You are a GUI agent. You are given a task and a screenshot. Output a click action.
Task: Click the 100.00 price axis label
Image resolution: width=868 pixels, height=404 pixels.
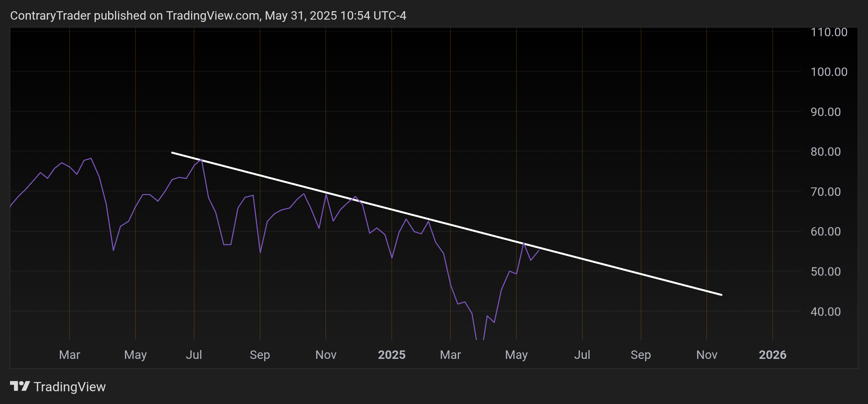(829, 72)
